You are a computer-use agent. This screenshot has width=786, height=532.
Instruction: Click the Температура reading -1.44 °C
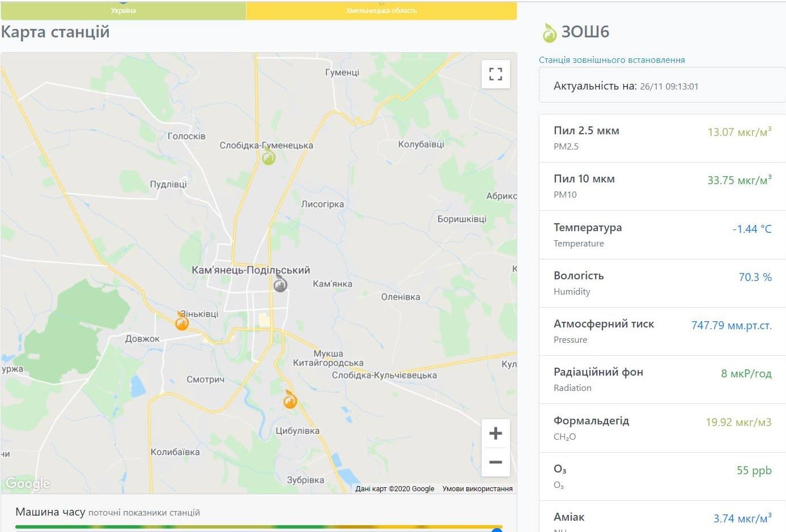751,229
